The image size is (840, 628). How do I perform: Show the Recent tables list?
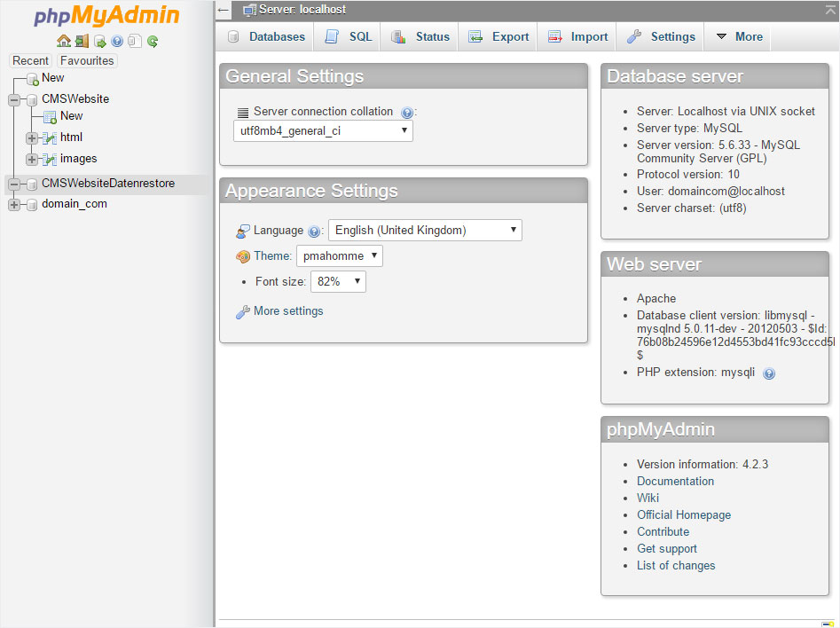point(30,61)
